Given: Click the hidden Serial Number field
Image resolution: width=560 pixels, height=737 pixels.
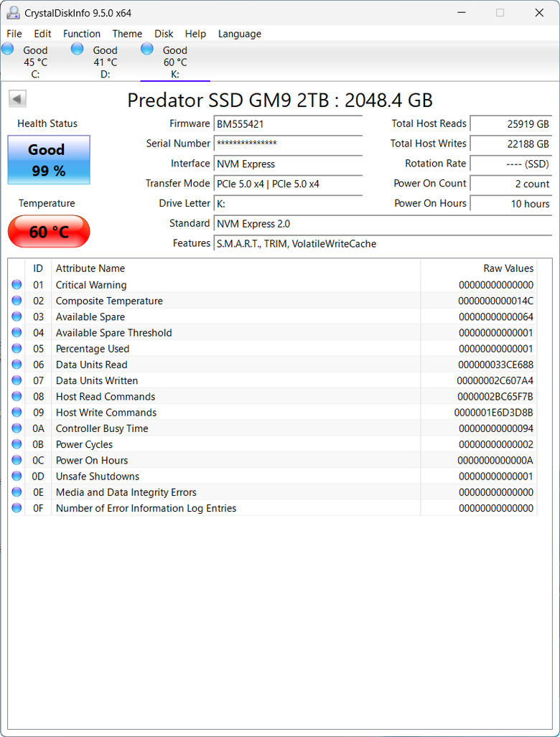Looking at the screenshot, I should pyautogui.click(x=288, y=144).
